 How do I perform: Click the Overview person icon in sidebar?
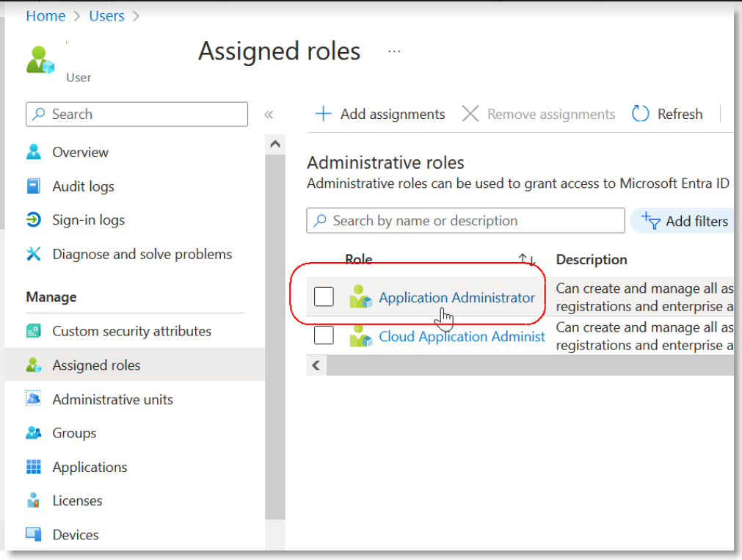coord(34,152)
